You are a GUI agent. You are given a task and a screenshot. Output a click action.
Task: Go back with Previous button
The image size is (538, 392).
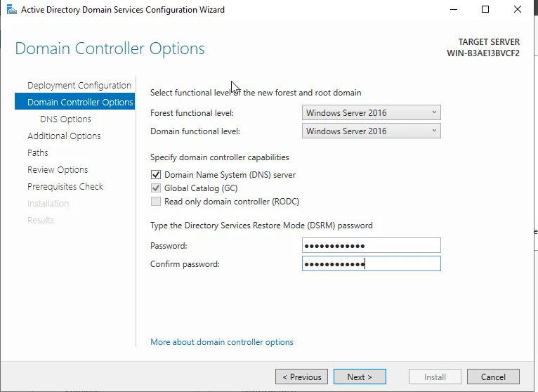(x=301, y=377)
